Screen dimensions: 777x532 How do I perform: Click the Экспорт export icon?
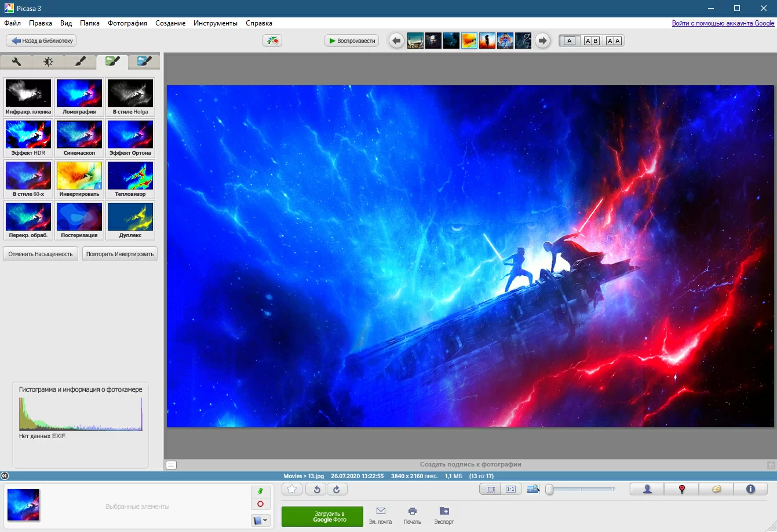pyautogui.click(x=444, y=516)
